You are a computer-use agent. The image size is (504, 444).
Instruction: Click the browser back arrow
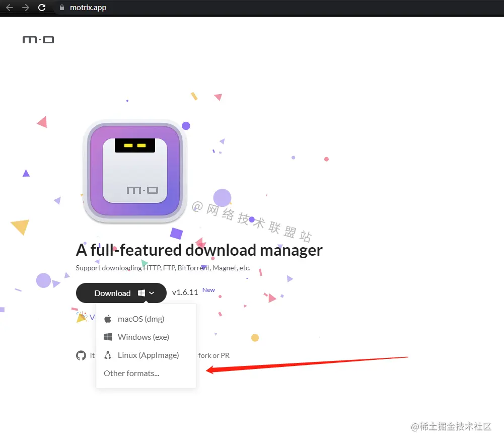tap(10, 8)
